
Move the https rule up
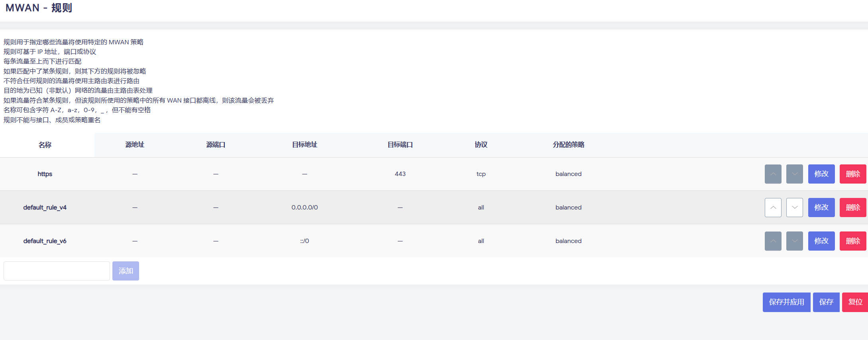pos(773,174)
